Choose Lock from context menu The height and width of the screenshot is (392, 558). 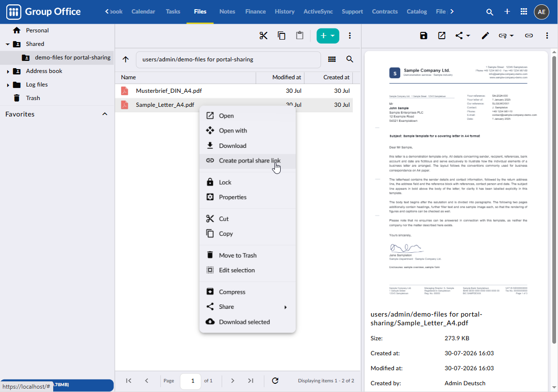247,182
